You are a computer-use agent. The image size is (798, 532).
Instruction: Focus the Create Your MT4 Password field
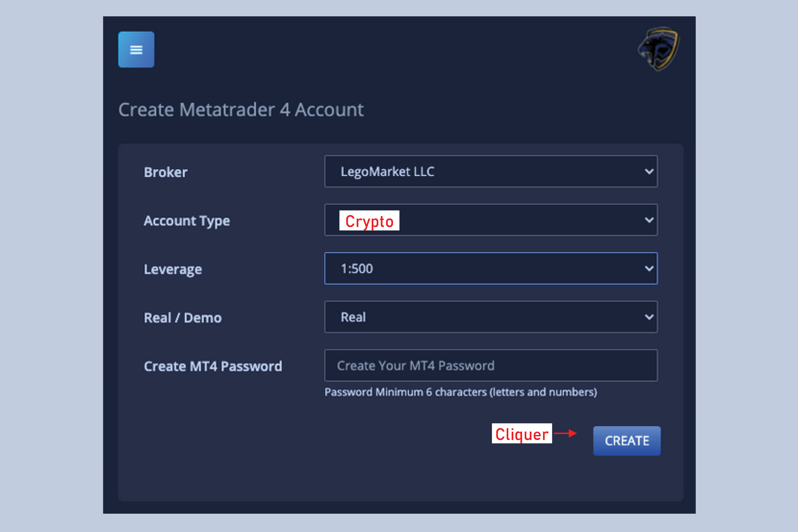(x=491, y=365)
